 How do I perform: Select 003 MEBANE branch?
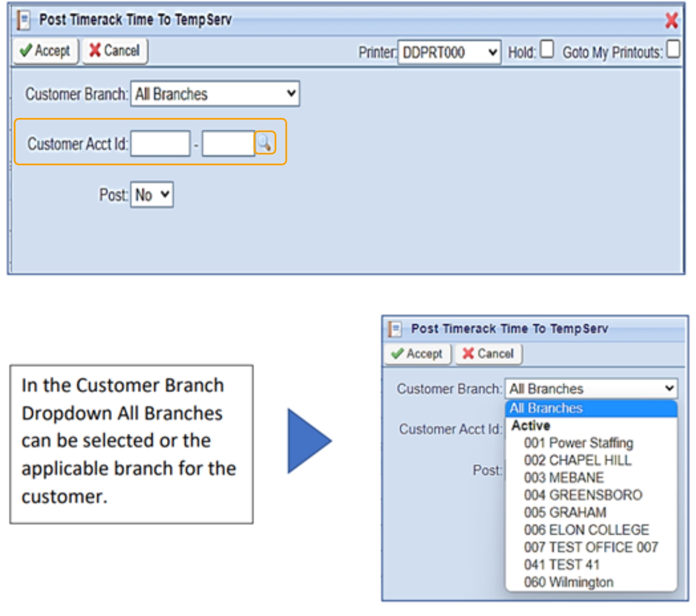pyautogui.click(x=564, y=477)
